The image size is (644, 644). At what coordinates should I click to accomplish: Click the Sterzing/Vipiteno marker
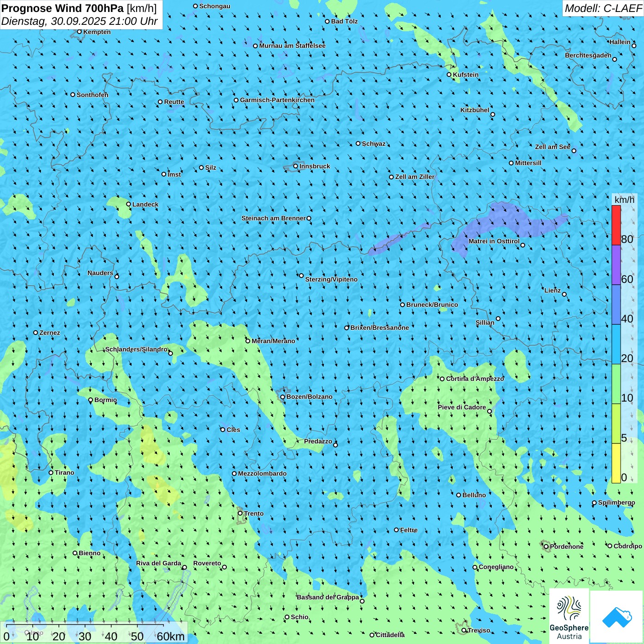coord(301,276)
